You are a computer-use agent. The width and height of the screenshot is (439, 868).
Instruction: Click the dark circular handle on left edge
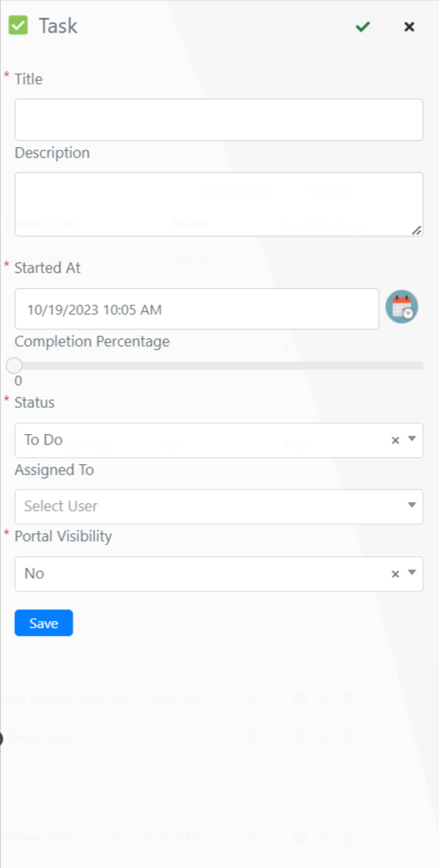click(1, 738)
